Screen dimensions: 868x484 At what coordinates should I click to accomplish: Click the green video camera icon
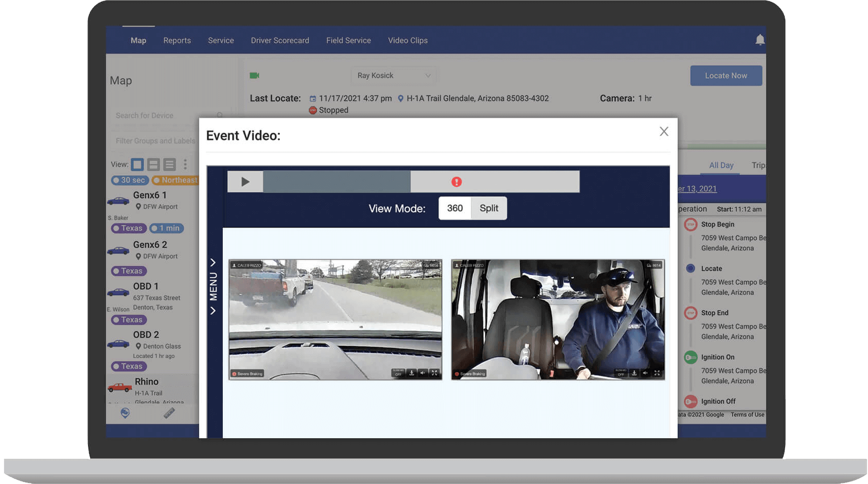[254, 76]
